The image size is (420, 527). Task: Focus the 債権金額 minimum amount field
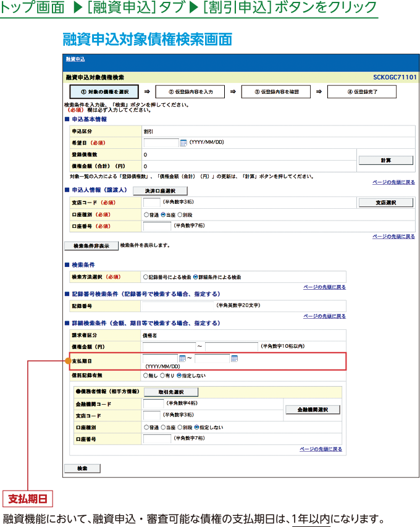click(x=169, y=347)
